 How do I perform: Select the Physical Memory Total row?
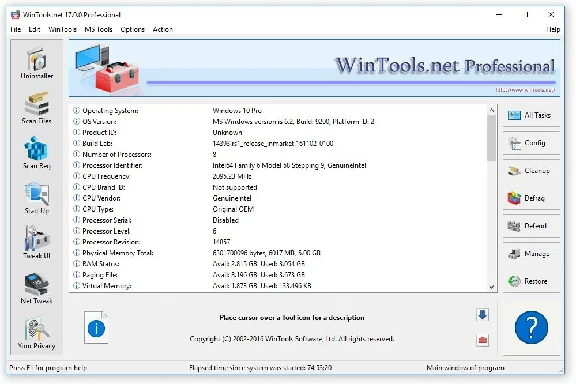(279, 253)
